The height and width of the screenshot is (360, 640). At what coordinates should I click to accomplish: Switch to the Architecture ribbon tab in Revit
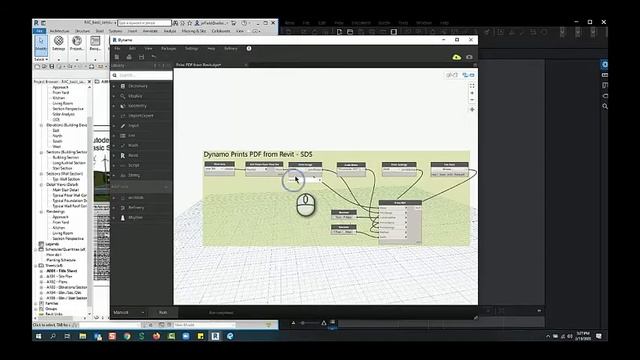coord(59,31)
